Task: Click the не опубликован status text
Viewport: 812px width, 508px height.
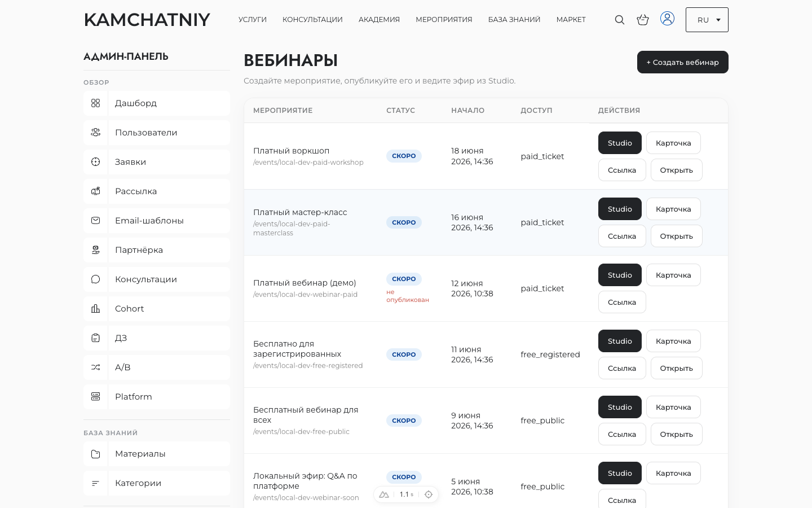Action: pyautogui.click(x=407, y=296)
